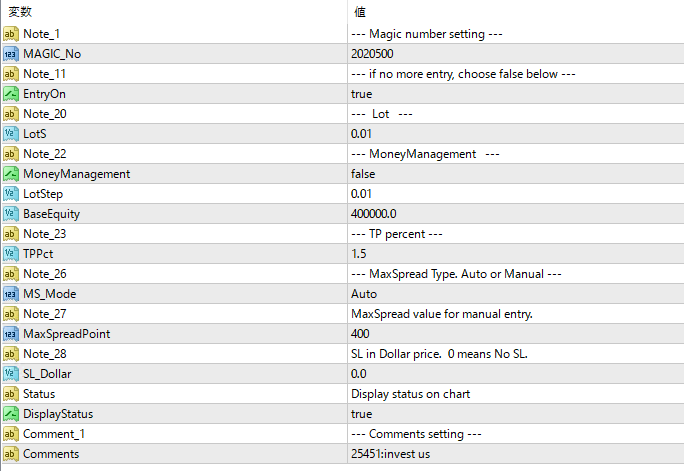
Task: Click the boolean icon beside EntryOn
Action: coord(11,93)
